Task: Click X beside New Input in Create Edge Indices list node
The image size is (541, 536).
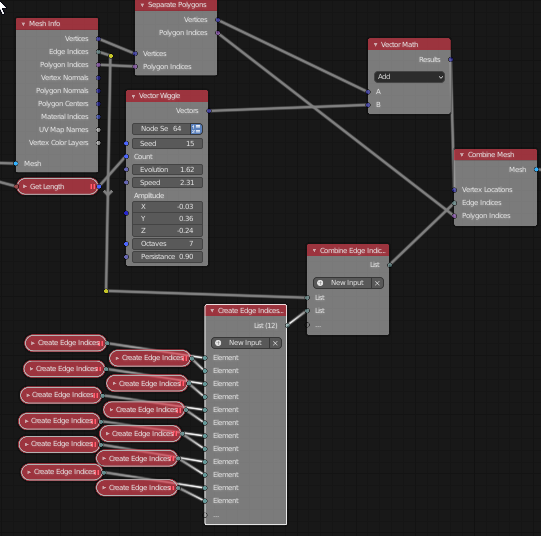Action: [275, 343]
